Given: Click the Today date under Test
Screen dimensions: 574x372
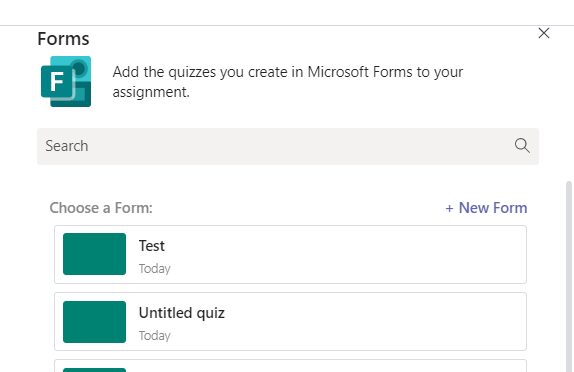Looking at the screenshot, I should pos(154,269).
